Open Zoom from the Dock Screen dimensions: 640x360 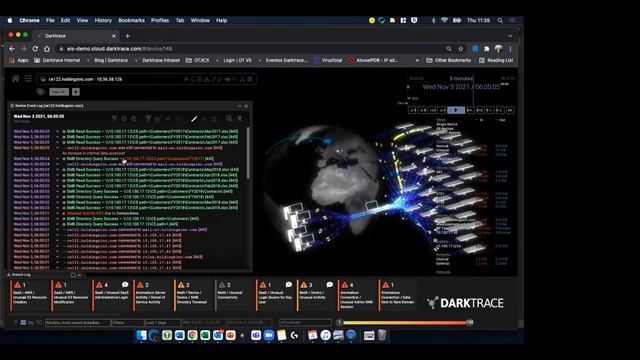[269, 336]
